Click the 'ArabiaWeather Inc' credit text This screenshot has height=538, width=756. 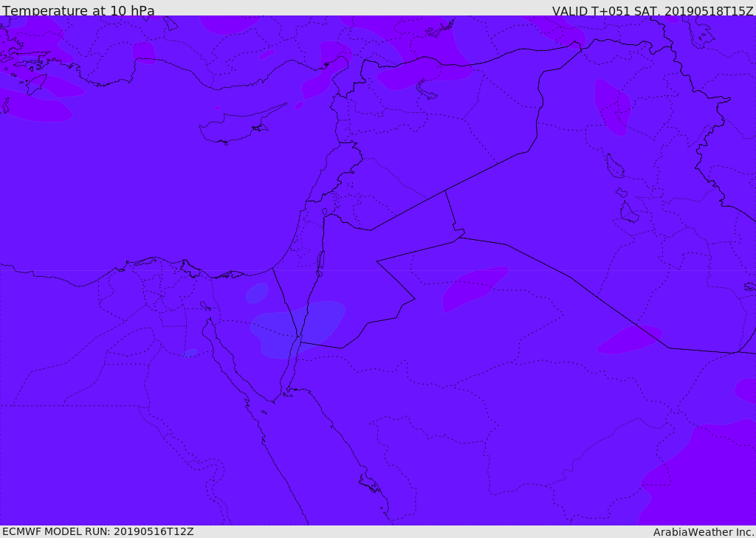click(x=703, y=532)
